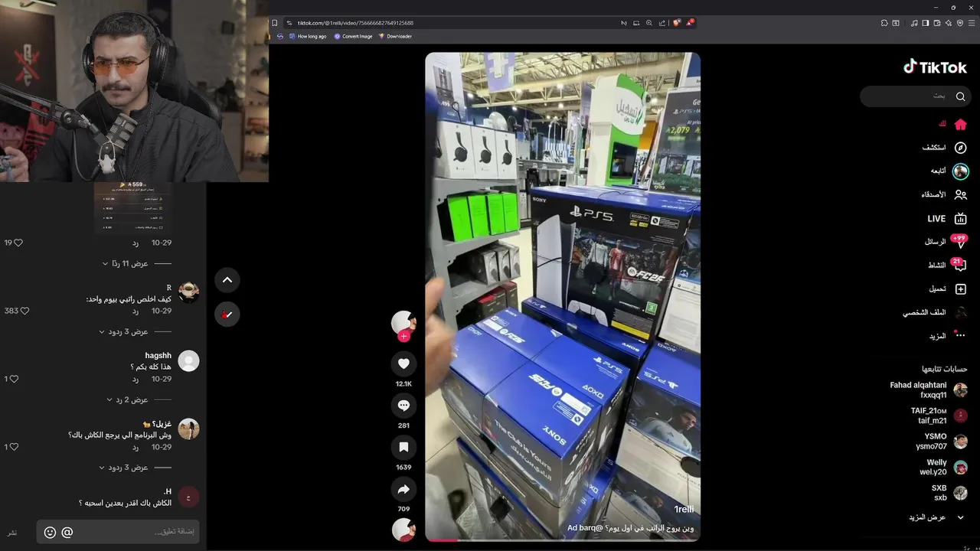Viewport: 980px width, 551px height.
Task: Open the Upload (تحميل) plus icon
Action: pos(960,289)
